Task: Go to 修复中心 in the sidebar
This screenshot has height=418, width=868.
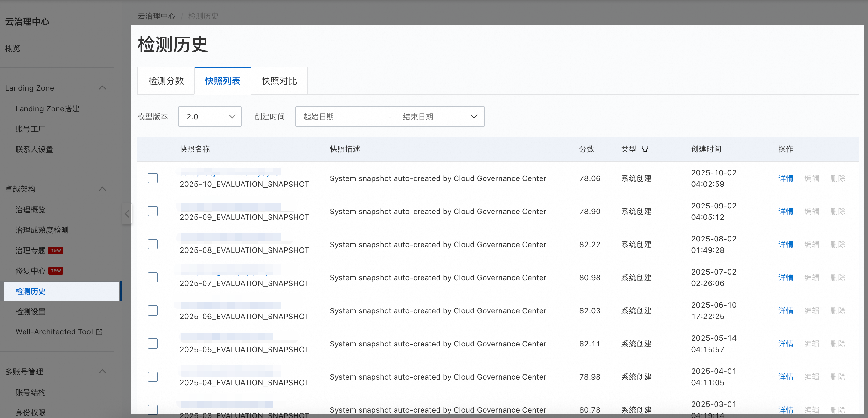Action: (x=30, y=270)
